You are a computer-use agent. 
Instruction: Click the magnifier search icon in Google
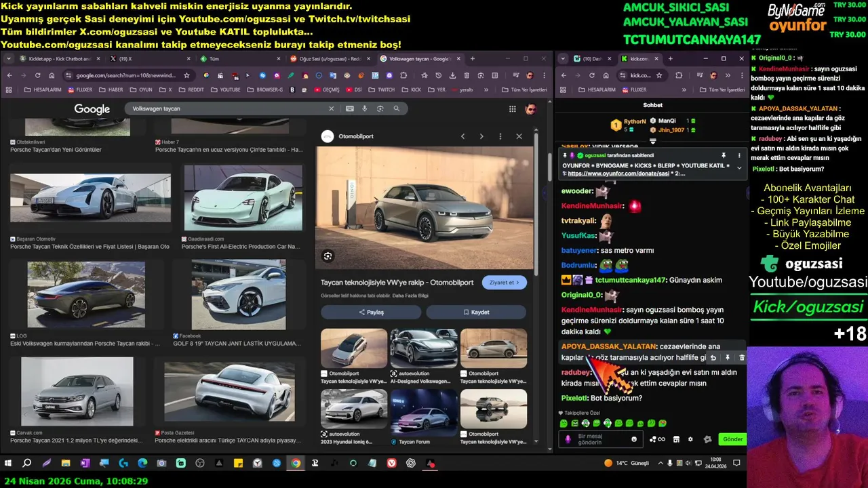point(397,108)
